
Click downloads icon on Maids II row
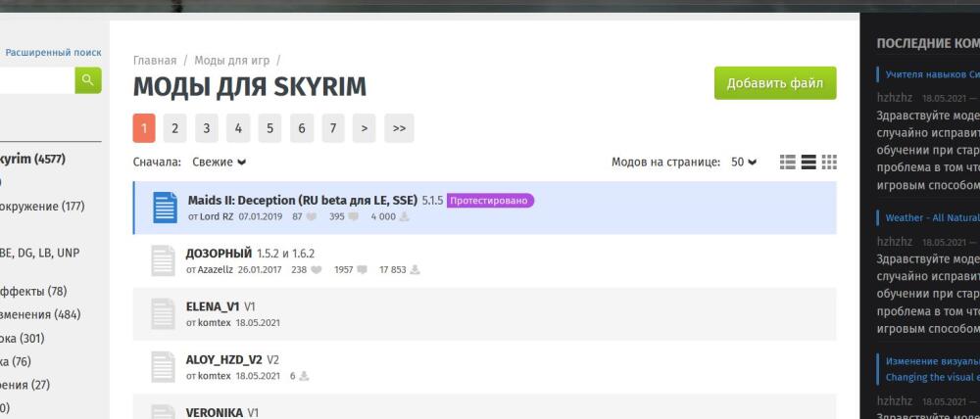tap(405, 216)
